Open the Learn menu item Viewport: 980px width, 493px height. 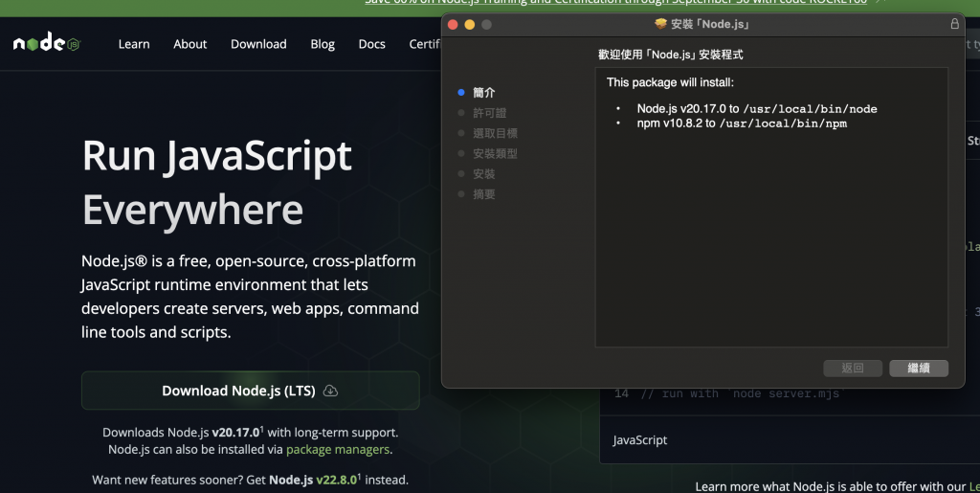[134, 44]
